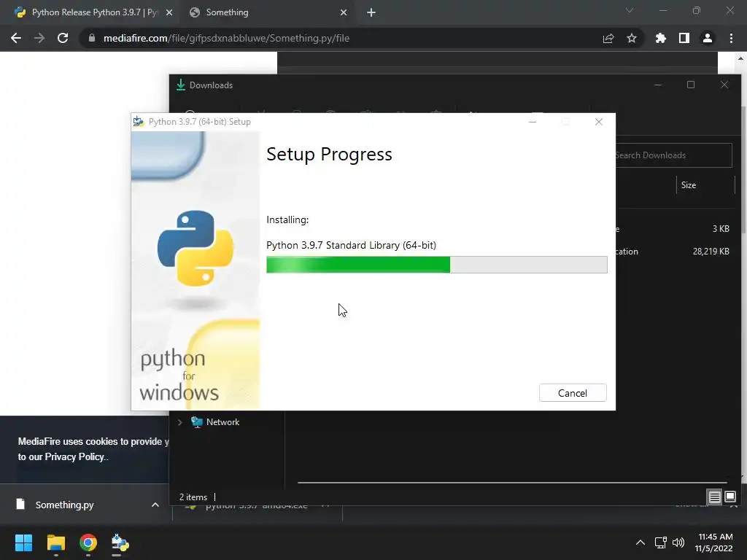The image size is (747, 560).
Task: Open volume tray icon
Action: pos(678,542)
